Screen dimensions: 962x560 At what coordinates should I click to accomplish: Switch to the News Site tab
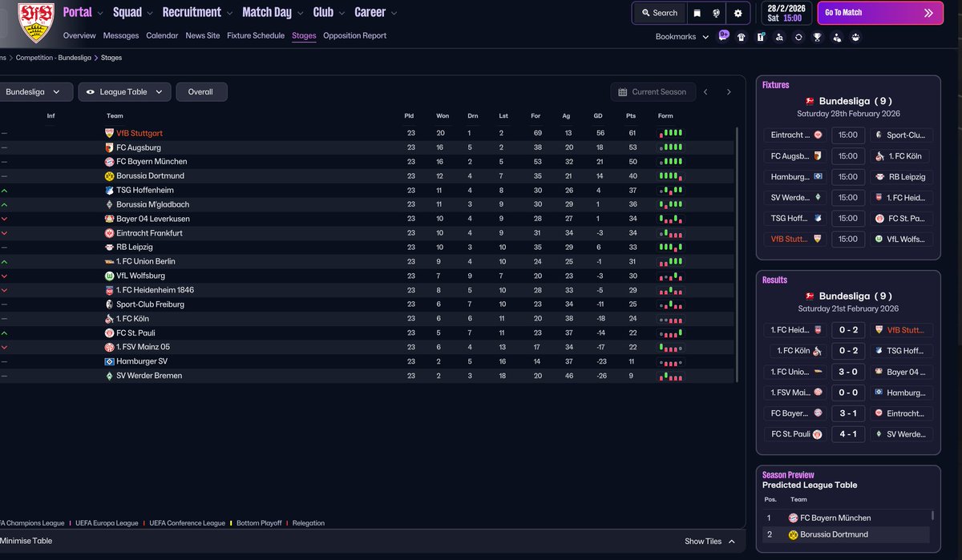click(202, 36)
